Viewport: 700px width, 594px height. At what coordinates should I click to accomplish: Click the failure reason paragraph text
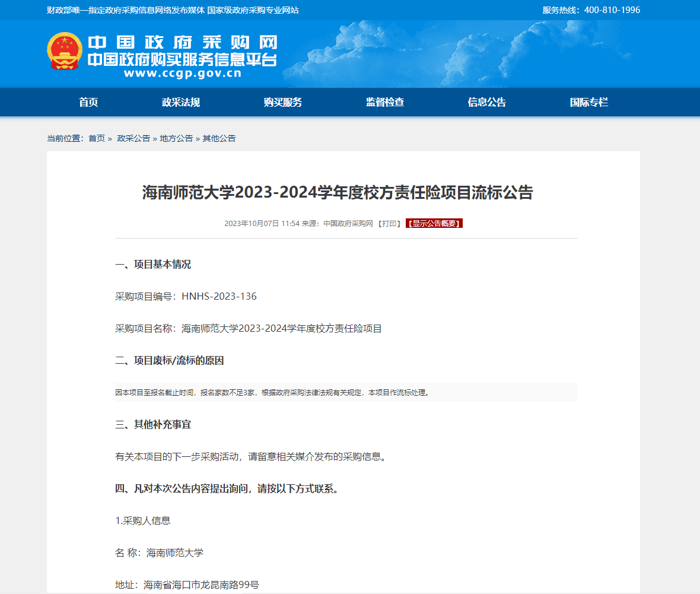[x=272, y=393]
